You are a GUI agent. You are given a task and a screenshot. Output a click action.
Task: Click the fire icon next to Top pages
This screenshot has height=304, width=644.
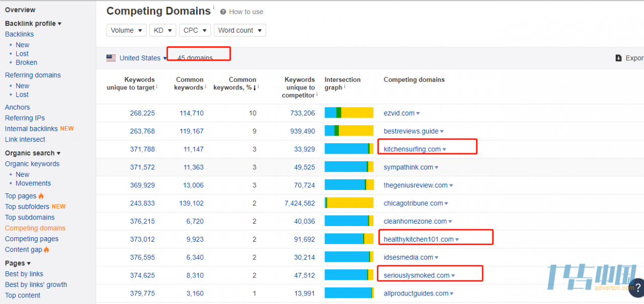tap(41, 196)
